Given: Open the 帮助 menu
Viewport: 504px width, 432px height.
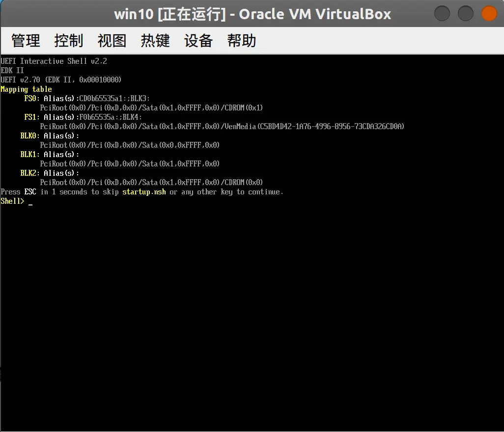Looking at the screenshot, I should 242,41.
